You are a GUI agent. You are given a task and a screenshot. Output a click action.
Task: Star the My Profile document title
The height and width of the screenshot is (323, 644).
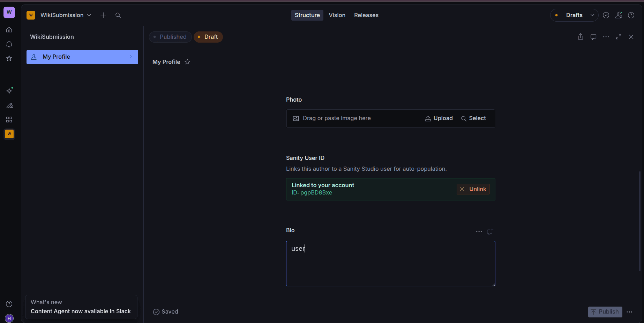(187, 62)
